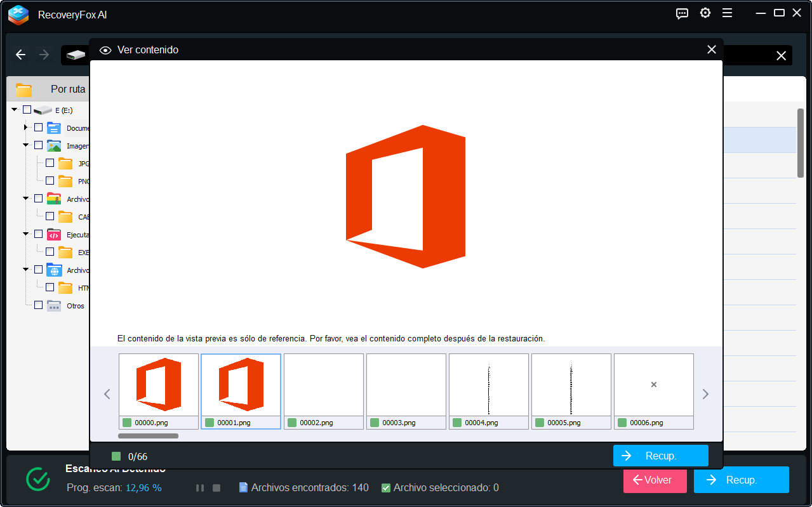Click Recup. button in preview dialog
This screenshot has height=507, width=812.
pos(660,456)
